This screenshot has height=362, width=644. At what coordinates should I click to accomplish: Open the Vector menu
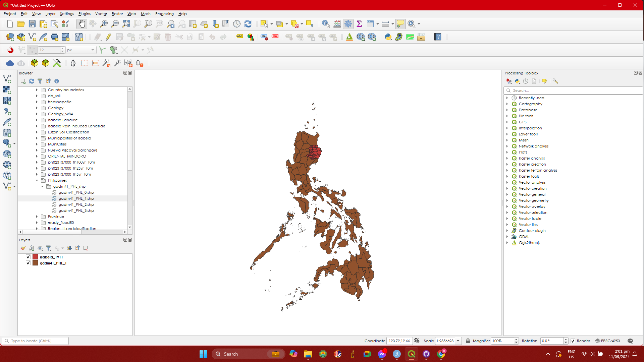(101, 14)
